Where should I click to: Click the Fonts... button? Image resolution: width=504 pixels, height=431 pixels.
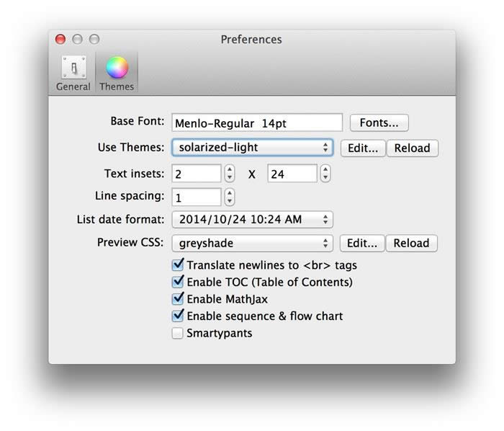point(379,123)
